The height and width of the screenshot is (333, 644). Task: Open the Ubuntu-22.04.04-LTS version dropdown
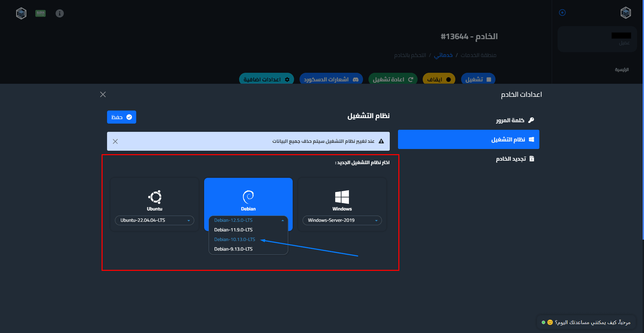click(155, 220)
